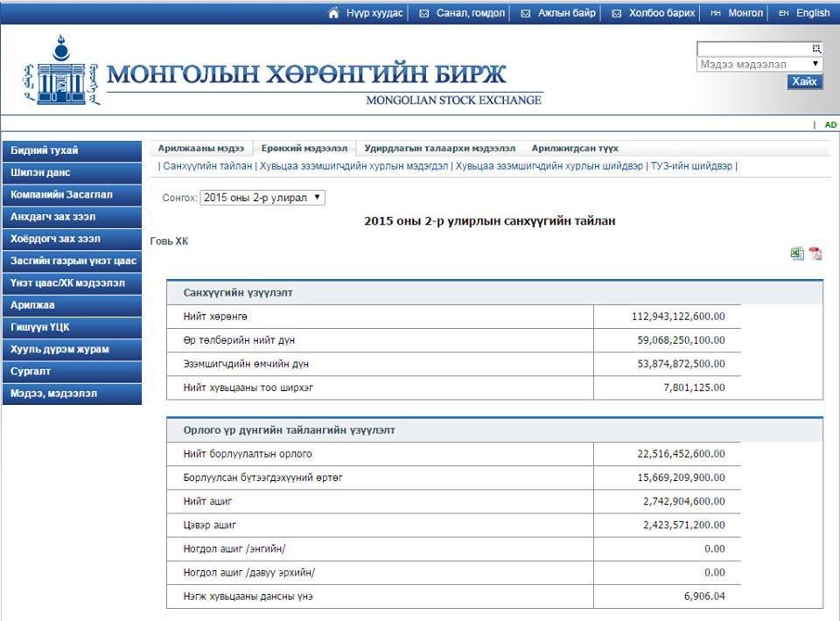Click the home icon beside Нүүр хуудас
This screenshot has width=840, height=621.
pyautogui.click(x=333, y=13)
